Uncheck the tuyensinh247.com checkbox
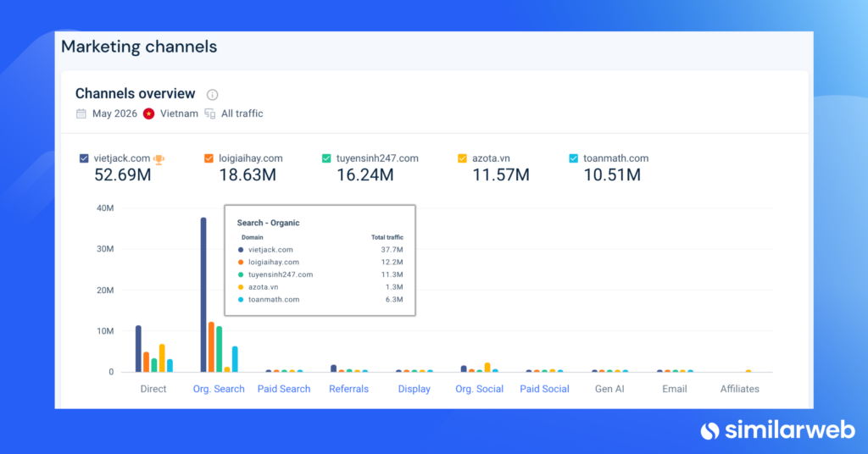The height and width of the screenshot is (454, 868). (x=326, y=158)
